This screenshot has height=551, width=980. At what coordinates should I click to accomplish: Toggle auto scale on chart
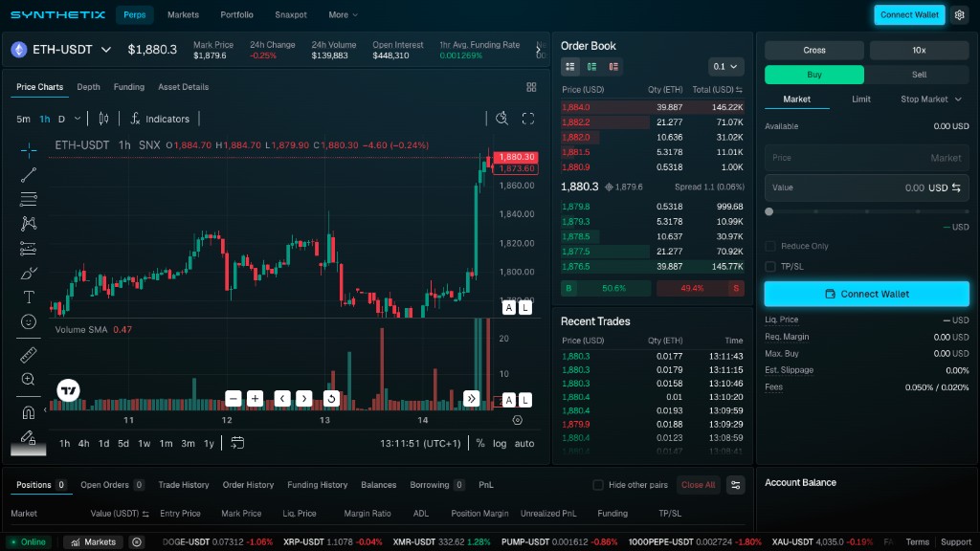pyautogui.click(x=524, y=443)
